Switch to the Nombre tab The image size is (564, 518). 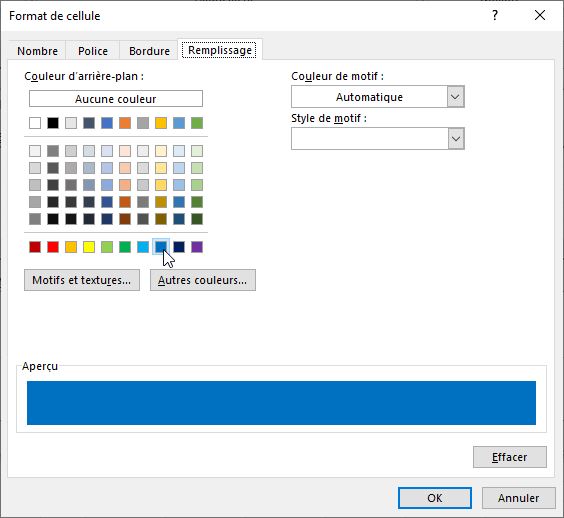click(x=37, y=51)
